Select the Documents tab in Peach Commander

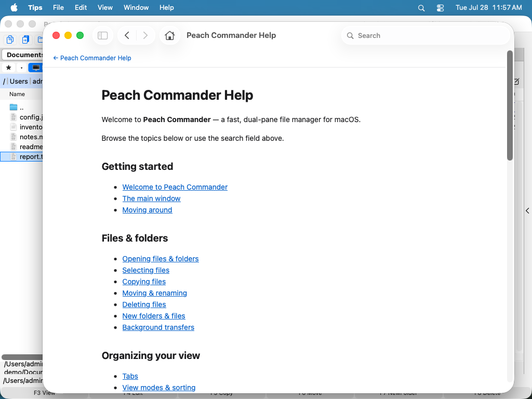pos(23,55)
